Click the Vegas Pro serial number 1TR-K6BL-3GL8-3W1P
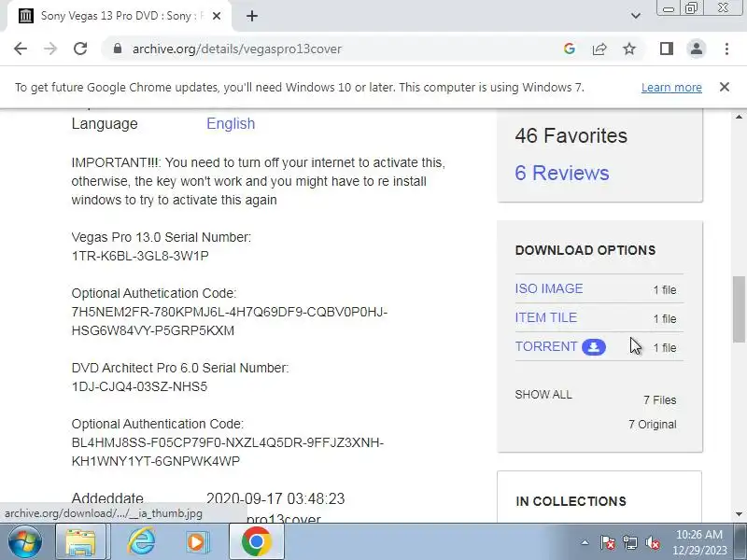Viewport: 747px width, 560px height. 140,256
